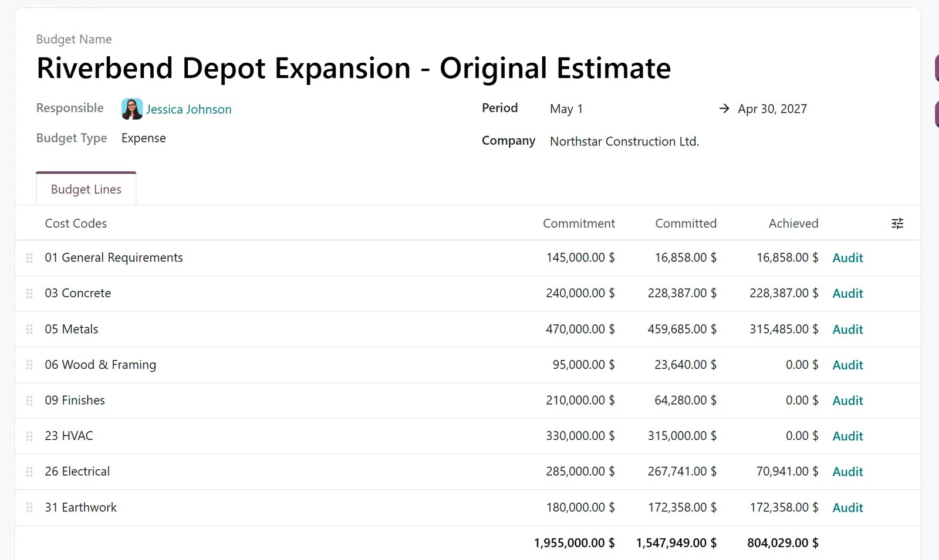Click commitment value 180,000.00 $
The width and height of the screenshot is (939, 560).
[580, 508]
